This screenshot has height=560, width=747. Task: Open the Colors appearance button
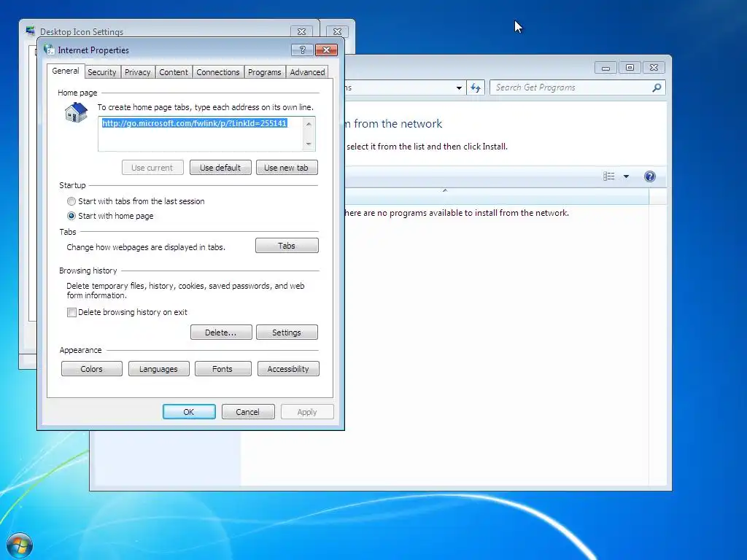pos(91,369)
